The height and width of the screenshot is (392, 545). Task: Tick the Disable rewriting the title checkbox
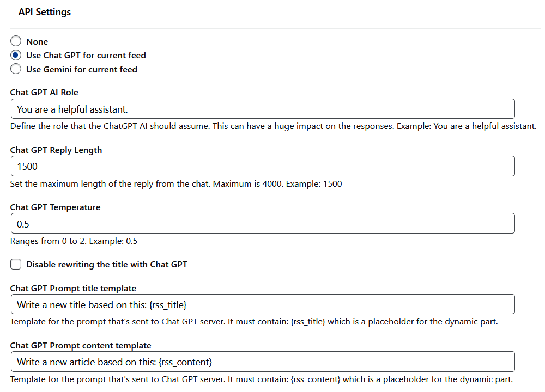click(16, 264)
